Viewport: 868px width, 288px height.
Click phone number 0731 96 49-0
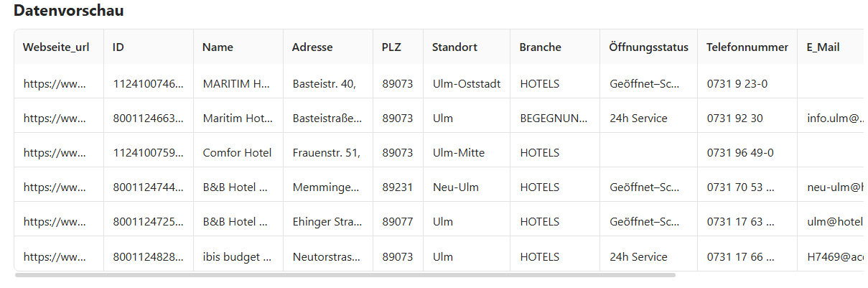pos(747,152)
